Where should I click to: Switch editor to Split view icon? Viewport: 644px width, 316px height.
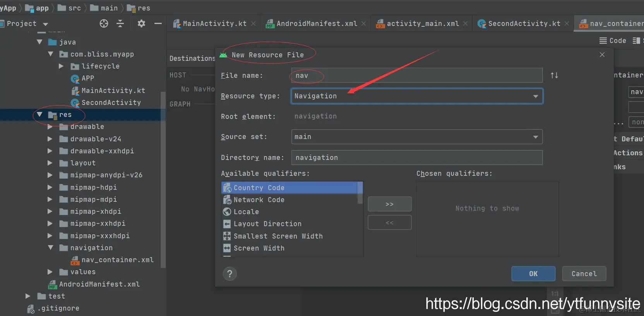pyautogui.click(x=636, y=41)
